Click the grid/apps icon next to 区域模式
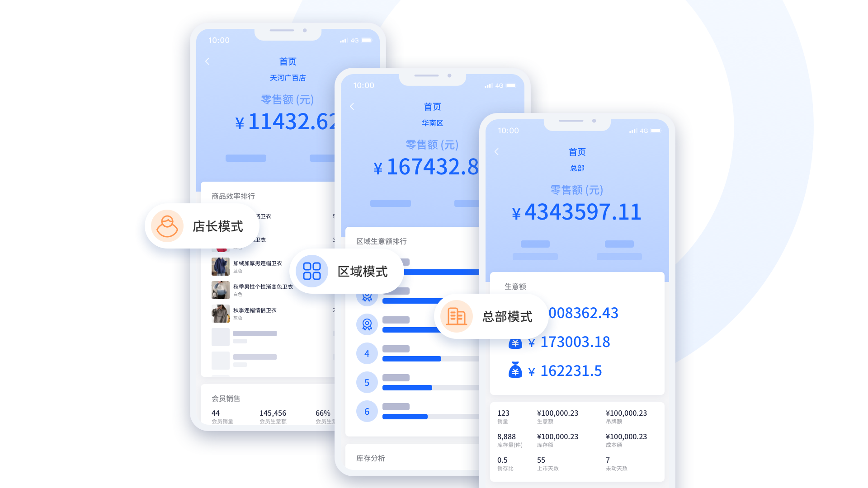The image size is (868, 488). tap(311, 271)
